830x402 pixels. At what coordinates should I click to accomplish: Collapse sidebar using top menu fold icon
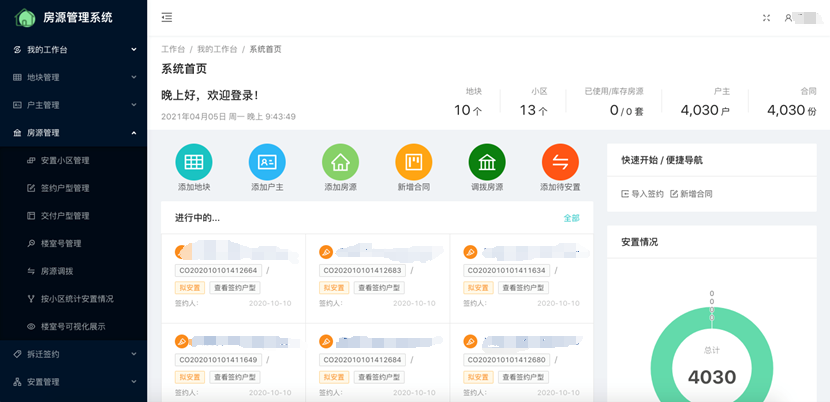coord(167,18)
